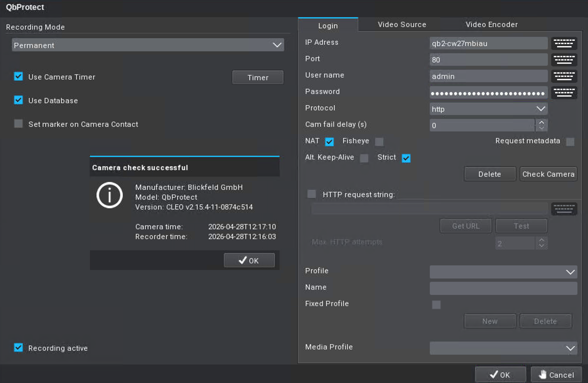The width and height of the screenshot is (588, 383).
Task: Click the Get URL button
Action: point(466,226)
